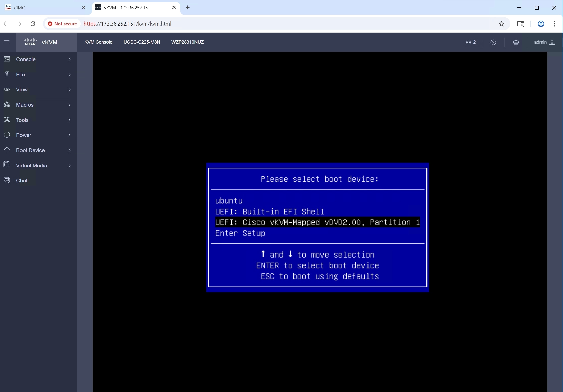The image size is (563, 392).
Task: Select the Enter Setup entry
Action: tap(240, 233)
